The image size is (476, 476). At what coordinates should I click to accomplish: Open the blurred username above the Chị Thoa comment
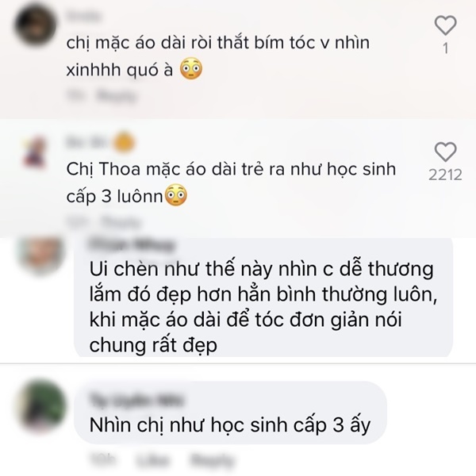click(x=88, y=142)
